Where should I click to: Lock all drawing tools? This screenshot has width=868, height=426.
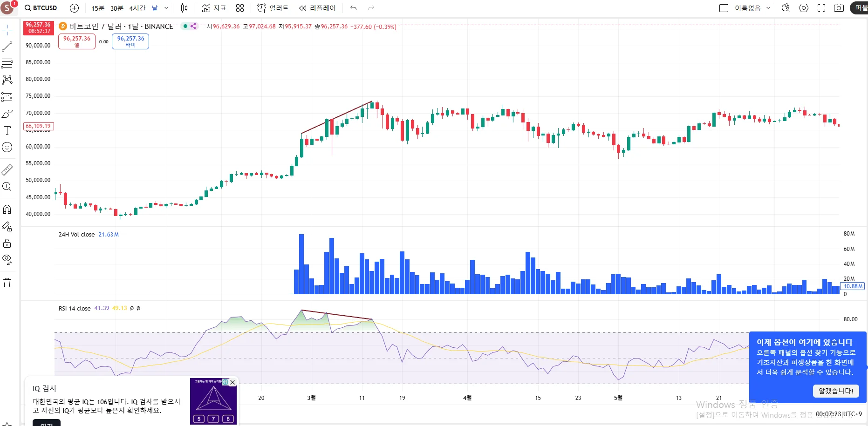(x=7, y=243)
